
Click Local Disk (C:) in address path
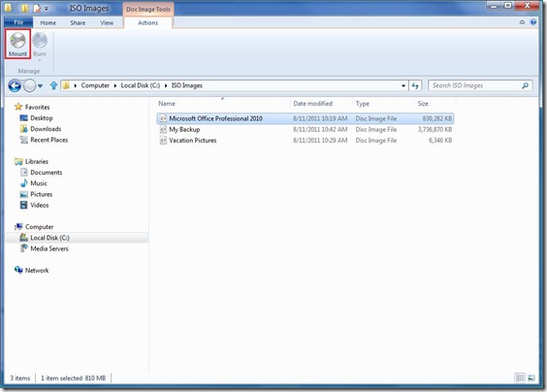pyautogui.click(x=141, y=85)
